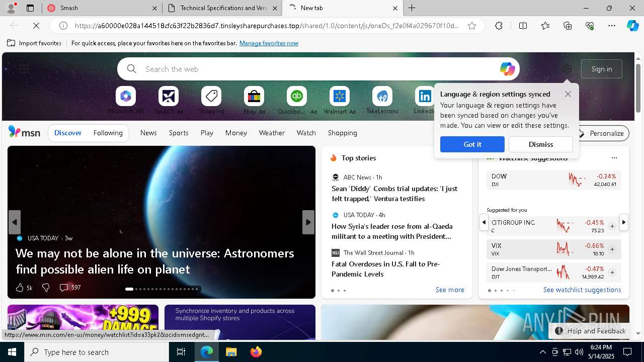Open Favorites list in toolbar

[545, 26]
